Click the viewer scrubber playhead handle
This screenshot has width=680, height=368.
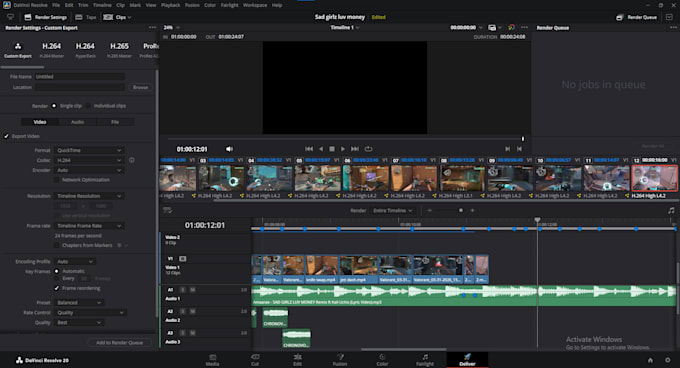coord(523,139)
